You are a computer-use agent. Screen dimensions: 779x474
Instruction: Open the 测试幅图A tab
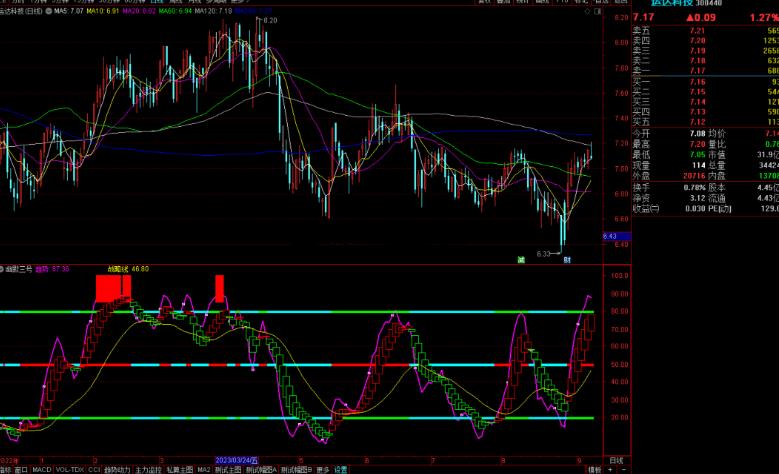point(261,470)
